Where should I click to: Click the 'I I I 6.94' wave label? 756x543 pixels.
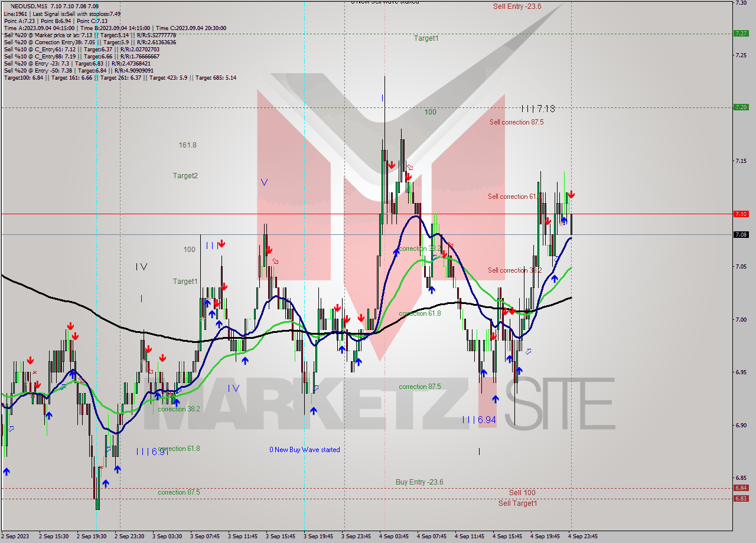click(x=479, y=420)
